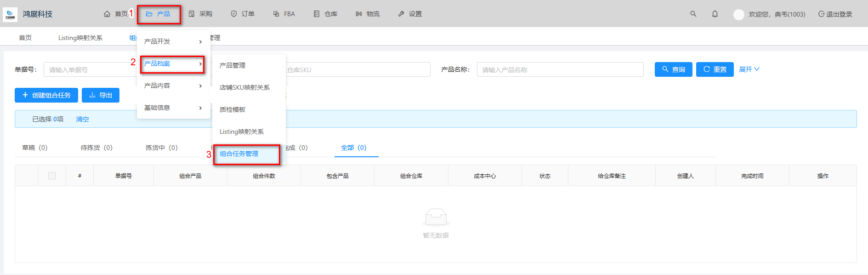868x275 pixels.
Task: Open the FBA menu
Action: [x=284, y=14]
